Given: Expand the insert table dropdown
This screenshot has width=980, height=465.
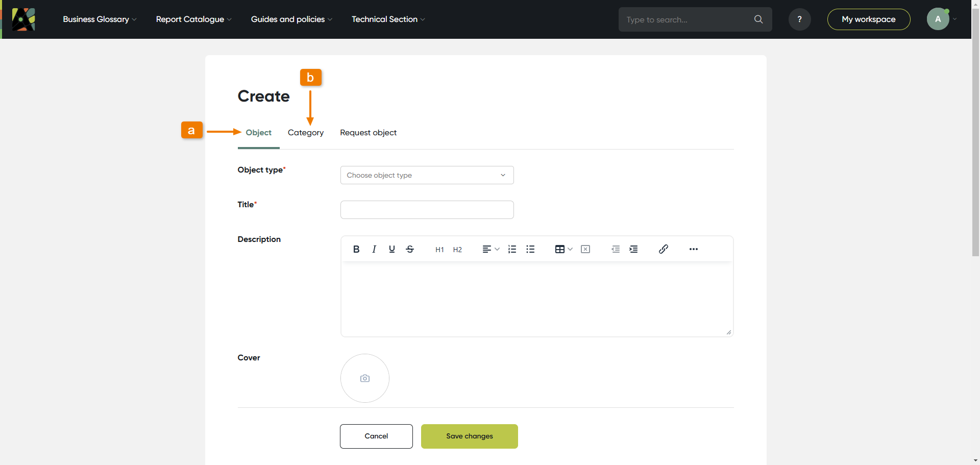Looking at the screenshot, I should (563, 249).
